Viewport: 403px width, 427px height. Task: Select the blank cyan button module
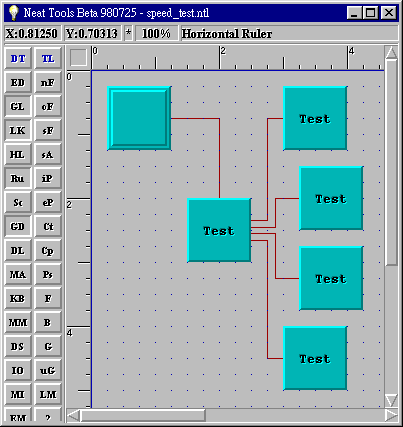tap(139, 118)
